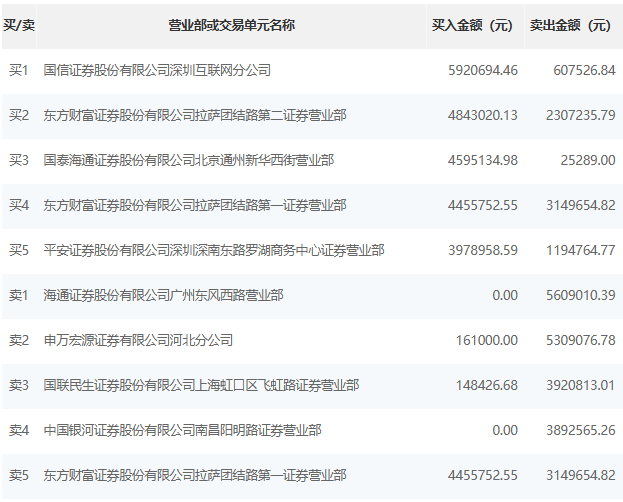Select the 卖5 row label
This screenshot has width=623, height=502.
(x=19, y=475)
